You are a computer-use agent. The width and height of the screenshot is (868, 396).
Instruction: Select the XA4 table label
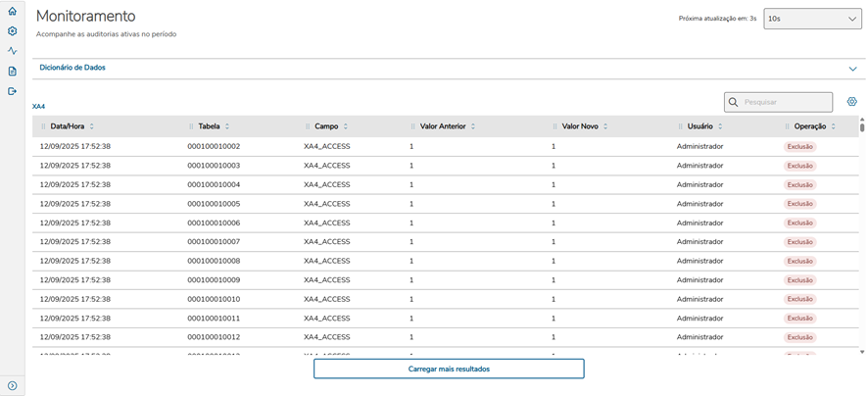click(x=38, y=106)
